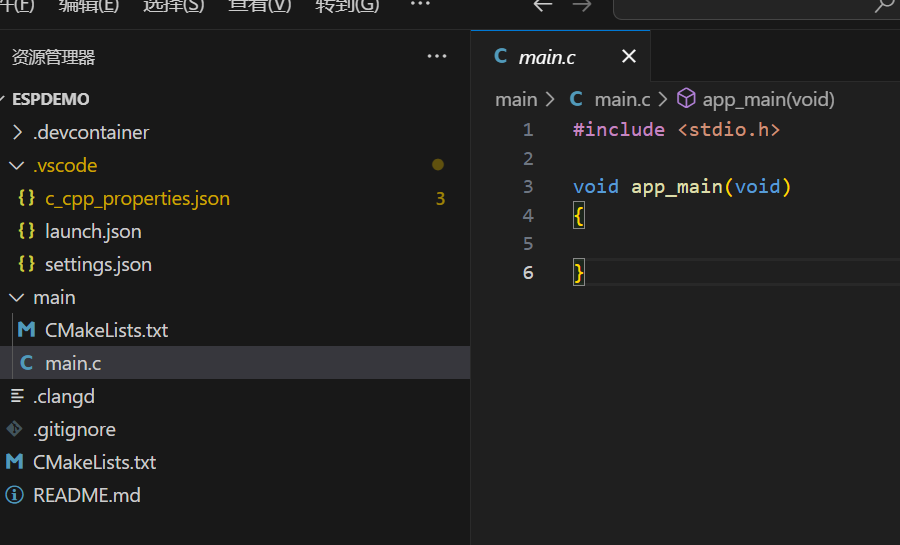Click the git icon beside .gitignore
Image resolution: width=900 pixels, height=545 pixels.
(14, 429)
